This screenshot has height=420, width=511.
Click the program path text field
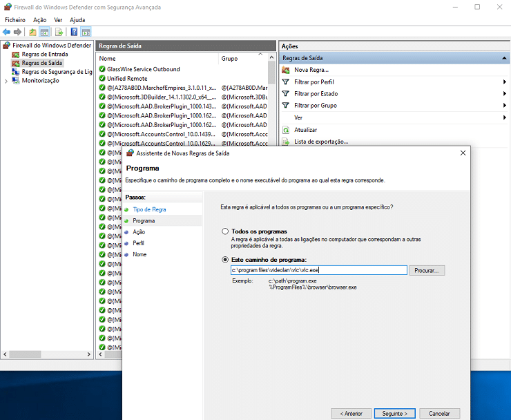pos(318,271)
